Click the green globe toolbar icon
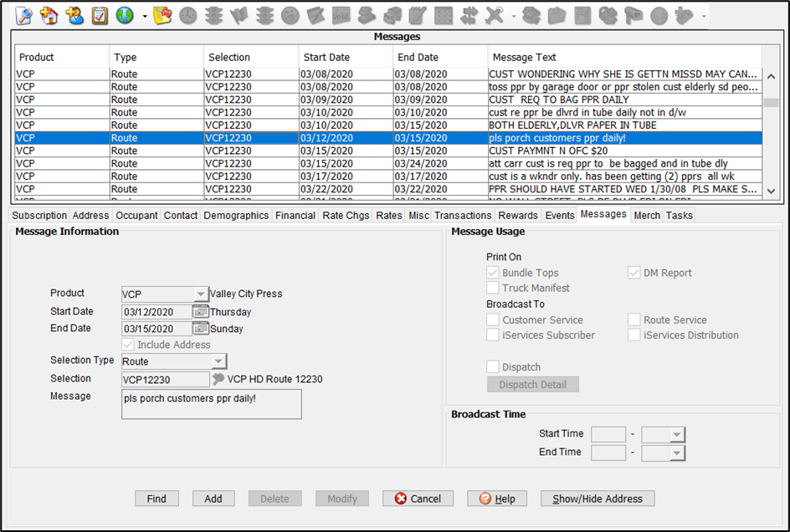 125,15
